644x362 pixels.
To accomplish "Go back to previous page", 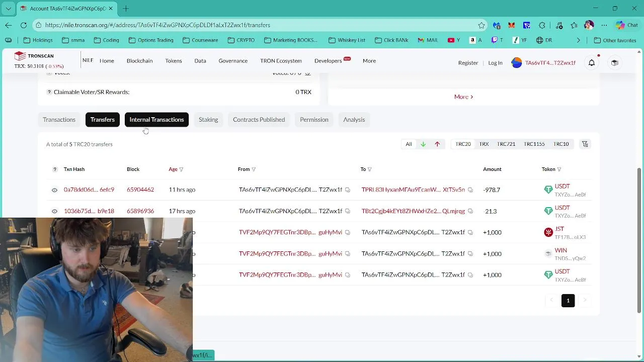I will tap(9, 25).
